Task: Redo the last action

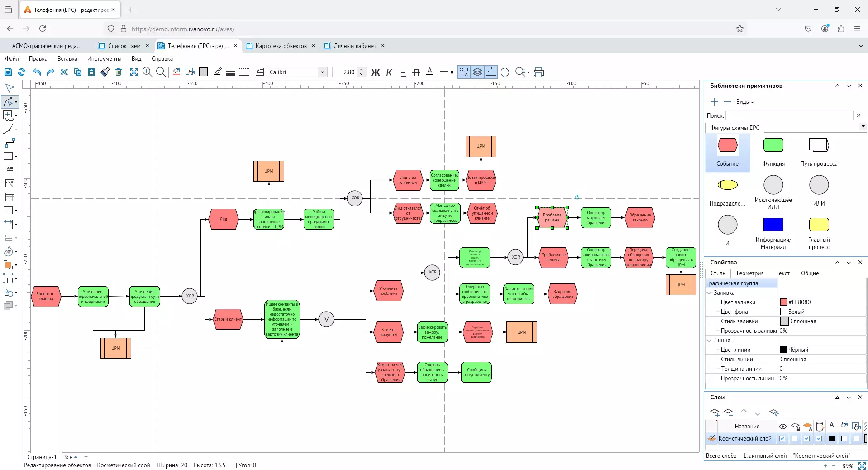Action: pyautogui.click(x=50, y=72)
